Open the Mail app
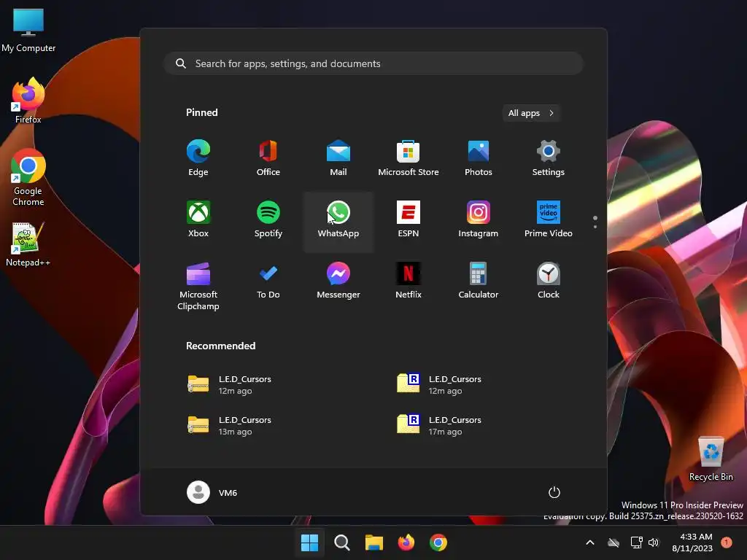 tap(338, 158)
